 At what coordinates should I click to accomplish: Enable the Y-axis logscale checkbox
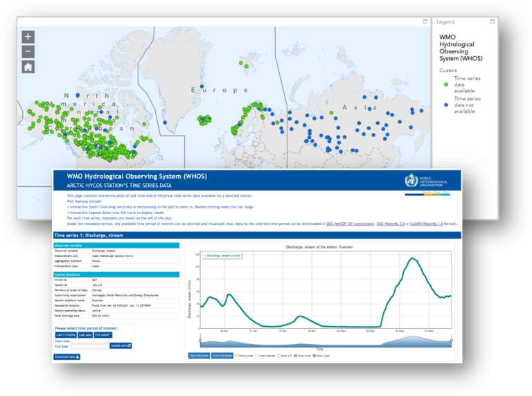tap(256, 356)
